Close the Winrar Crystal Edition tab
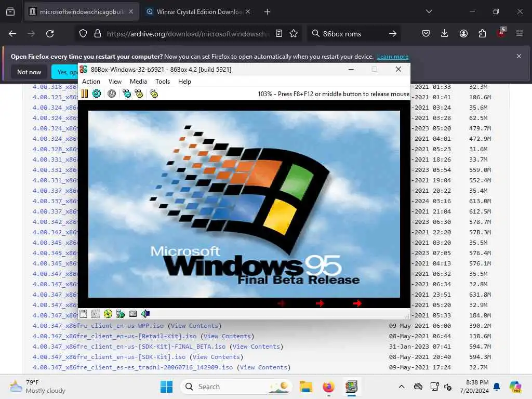The image size is (532, 399). point(248,12)
